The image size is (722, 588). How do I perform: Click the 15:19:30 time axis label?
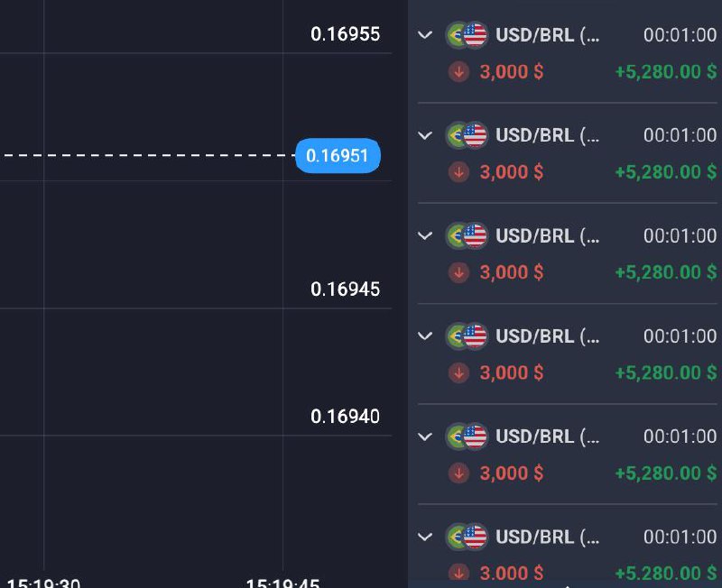tap(43, 583)
